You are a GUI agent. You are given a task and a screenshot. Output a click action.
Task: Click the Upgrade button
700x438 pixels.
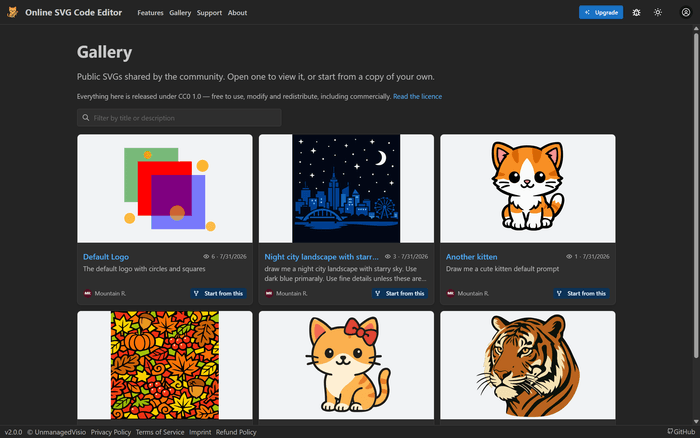(601, 13)
